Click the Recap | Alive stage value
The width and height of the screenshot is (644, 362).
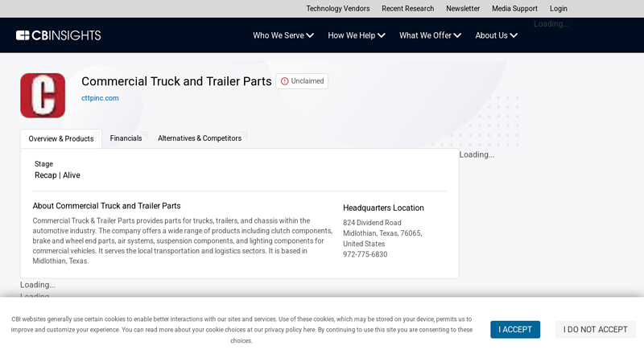point(57,175)
